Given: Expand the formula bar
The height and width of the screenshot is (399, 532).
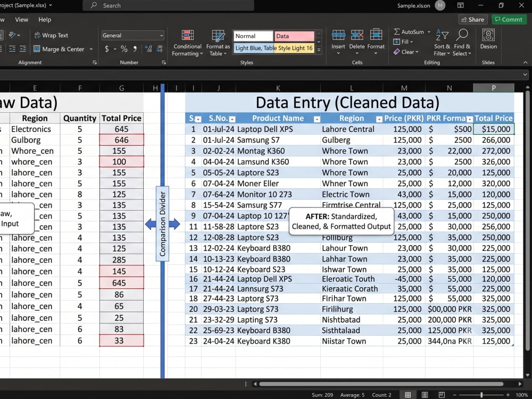Looking at the screenshot, I should click(x=525, y=74).
